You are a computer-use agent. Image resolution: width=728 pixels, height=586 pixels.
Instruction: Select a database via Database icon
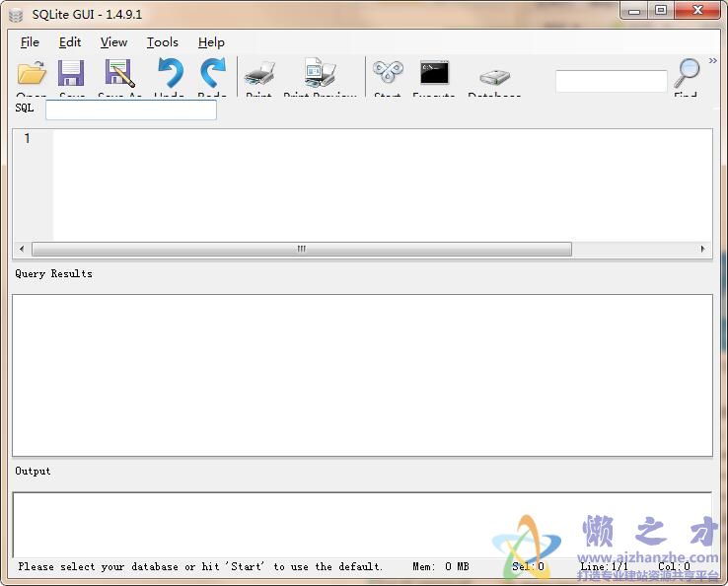pyautogui.click(x=494, y=77)
